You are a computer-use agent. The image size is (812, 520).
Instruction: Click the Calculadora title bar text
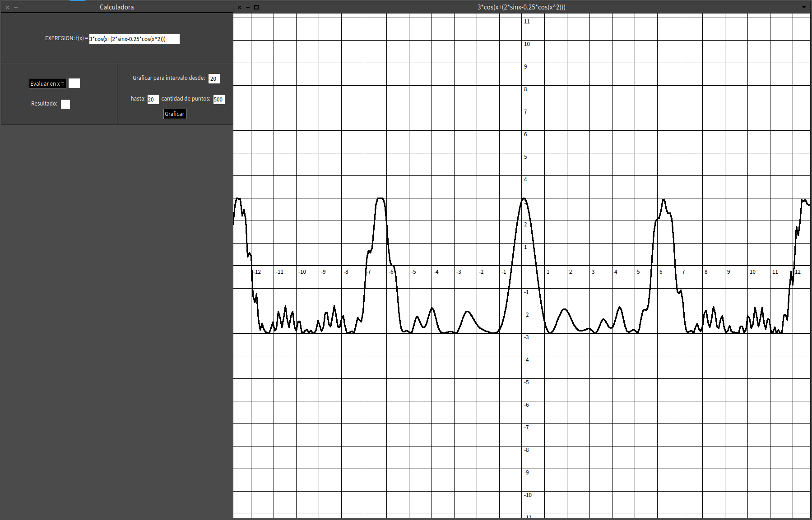click(116, 7)
